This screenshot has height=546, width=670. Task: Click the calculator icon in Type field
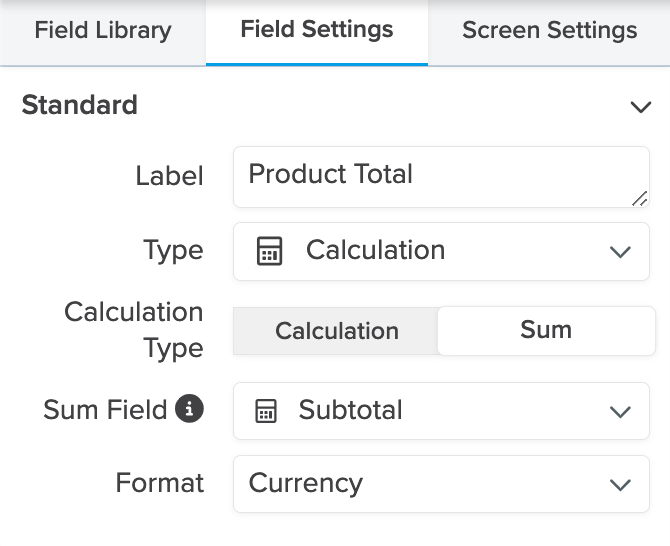coord(269,251)
